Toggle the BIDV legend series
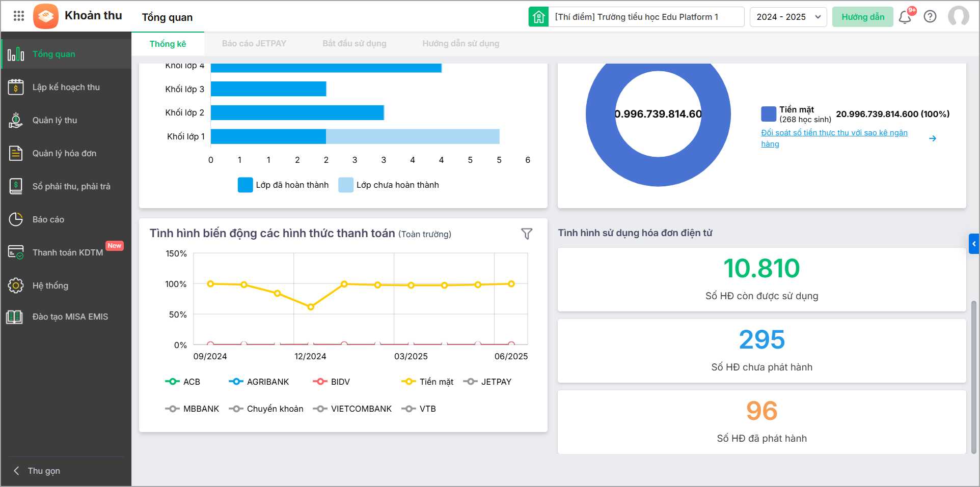980x487 pixels. (331, 382)
